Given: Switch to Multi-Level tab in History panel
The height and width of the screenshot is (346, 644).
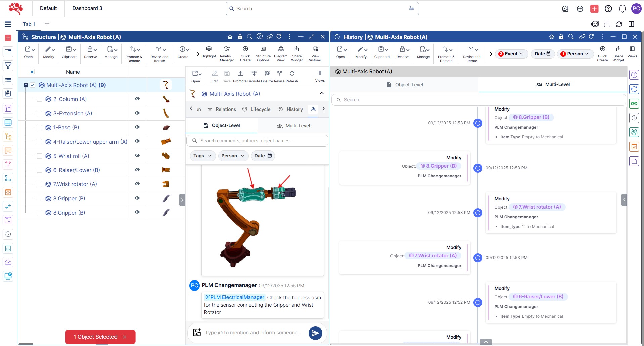Looking at the screenshot, I should [x=553, y=85].
